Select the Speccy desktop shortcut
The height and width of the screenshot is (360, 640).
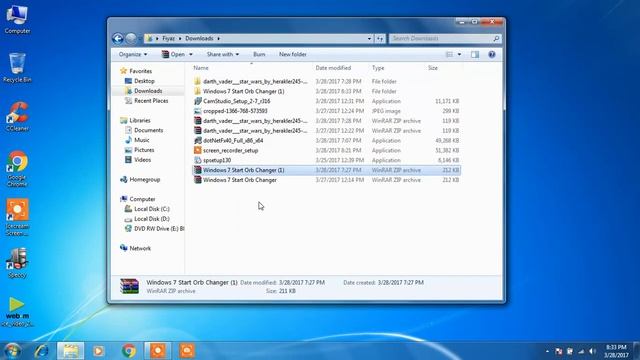click(17, 263)
